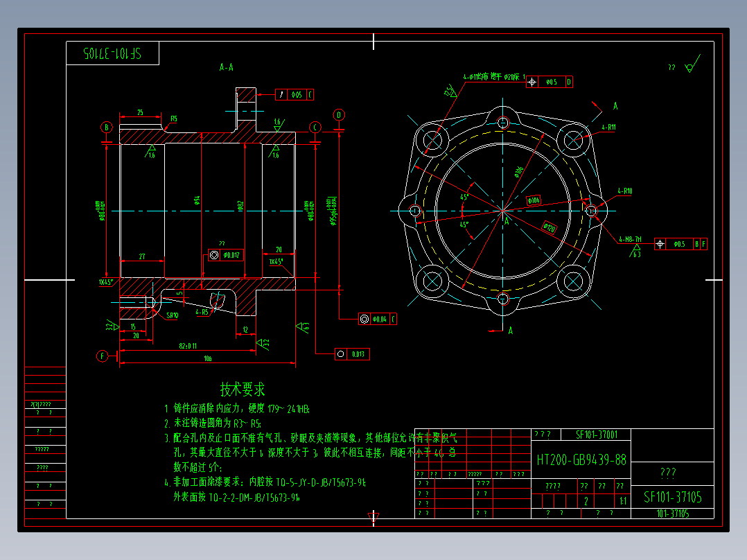The height and width of the screenshot is (560, 747).
Task: Select the 'φ0.5 D' position tolerance frame
Action: tap(550, 82)
